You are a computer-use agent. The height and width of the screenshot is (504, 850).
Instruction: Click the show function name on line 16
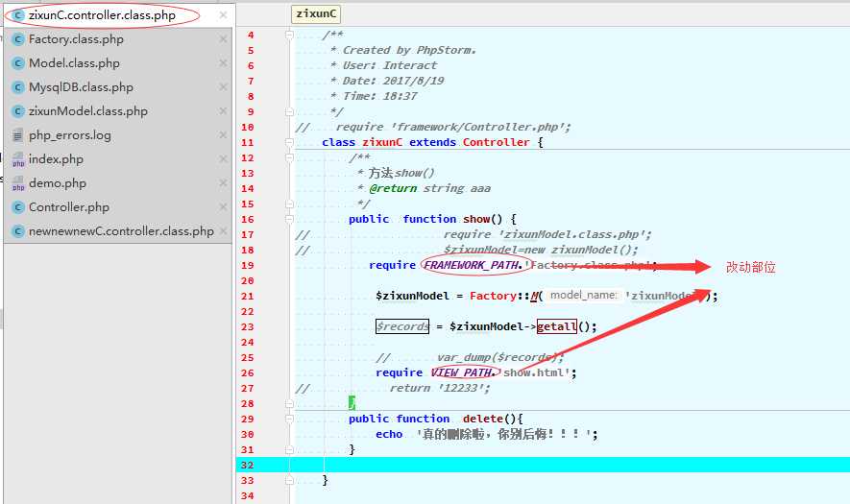point(476,219)
